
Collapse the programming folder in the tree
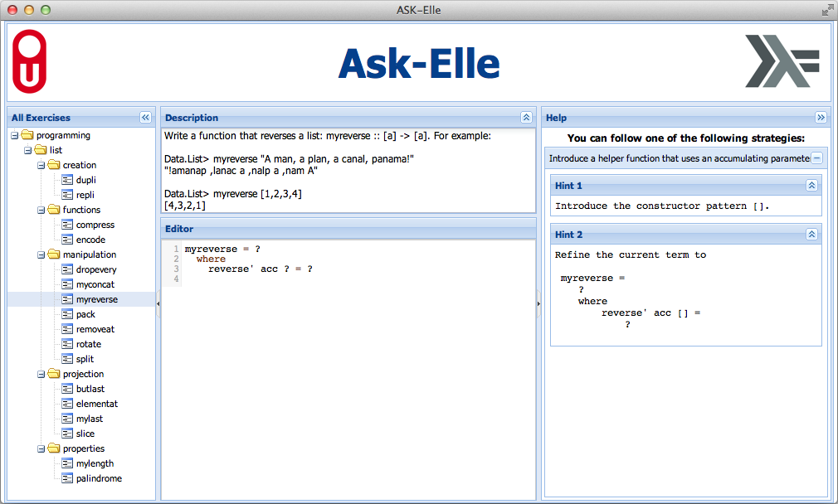pos(14,136)
